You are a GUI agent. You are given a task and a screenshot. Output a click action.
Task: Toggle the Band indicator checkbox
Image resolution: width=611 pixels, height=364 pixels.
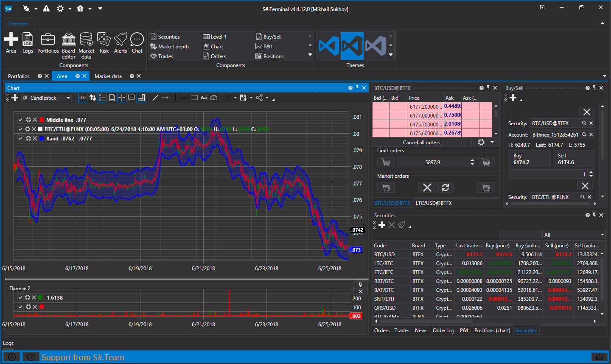[20, 139]
